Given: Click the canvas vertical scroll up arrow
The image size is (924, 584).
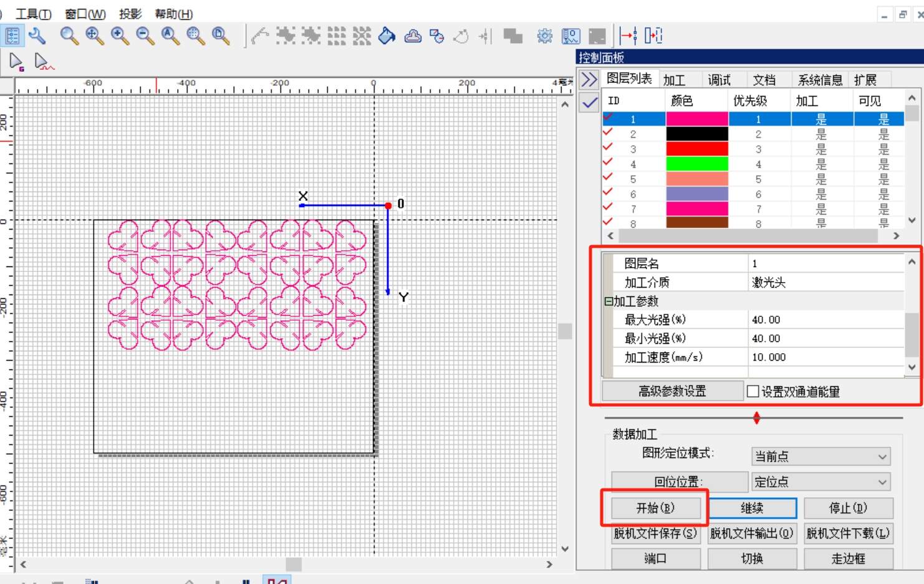Looking at the screenshot, I should (x=565, y=104).
